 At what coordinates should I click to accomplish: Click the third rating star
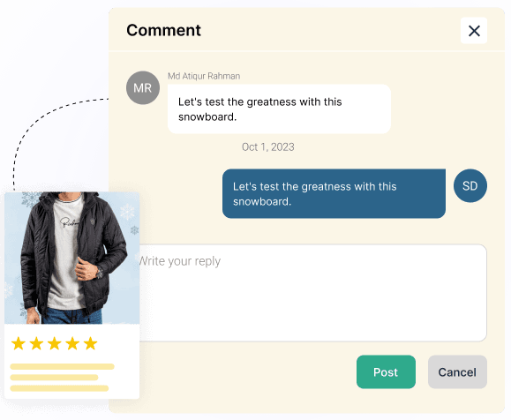[x=54, y=343]
